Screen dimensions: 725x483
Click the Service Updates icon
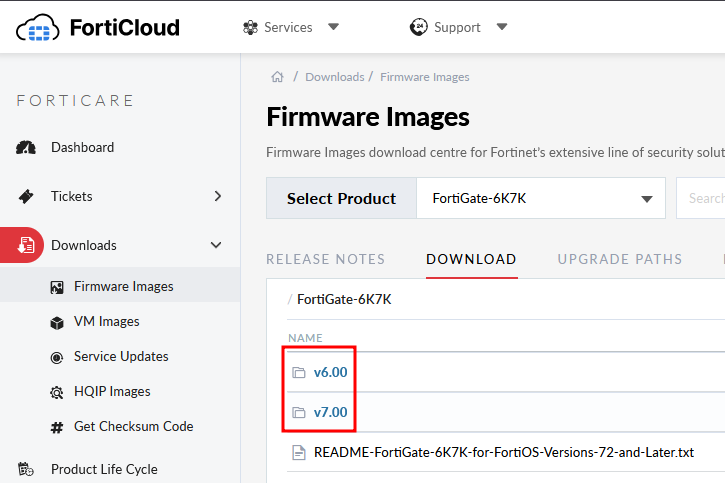click(x=56, y=357)
